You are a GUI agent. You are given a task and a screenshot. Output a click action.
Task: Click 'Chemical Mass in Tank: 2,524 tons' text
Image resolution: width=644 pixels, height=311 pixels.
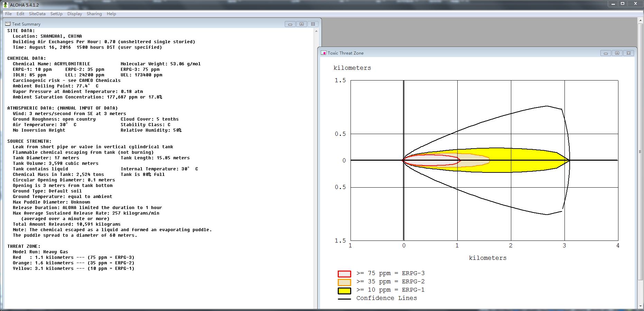(x=58, y=175)
